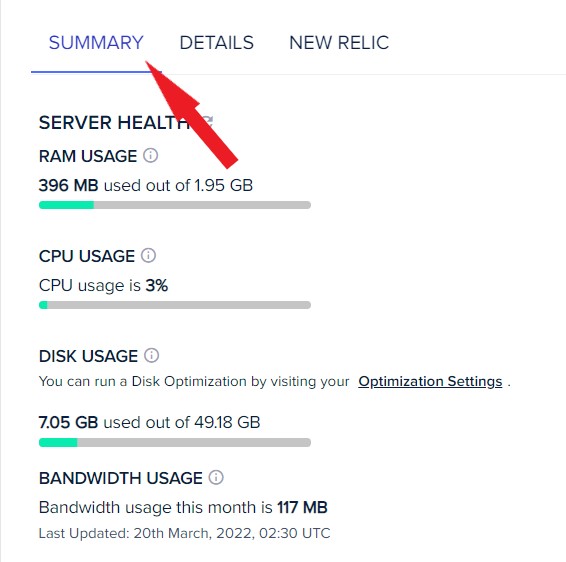The width and height of the screenshot is (566, 562).
Task: Click the 7.05 GB disk used value
Action: [68, 422]
